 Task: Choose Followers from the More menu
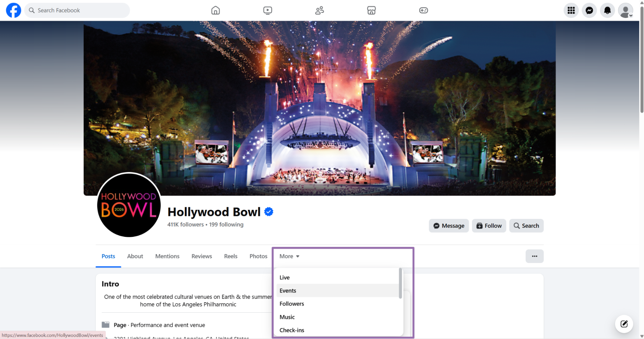(x=337, y=304)
